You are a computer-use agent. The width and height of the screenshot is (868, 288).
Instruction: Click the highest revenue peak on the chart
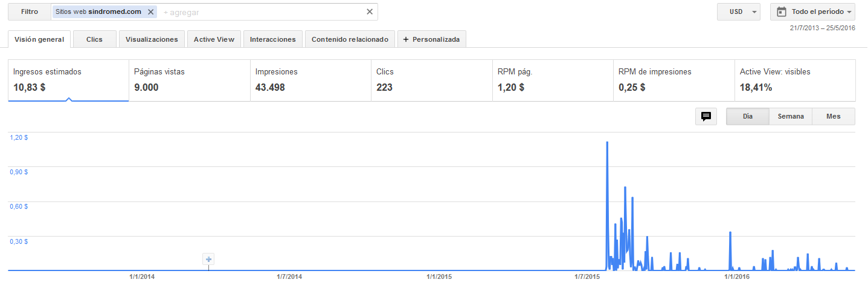607,143
